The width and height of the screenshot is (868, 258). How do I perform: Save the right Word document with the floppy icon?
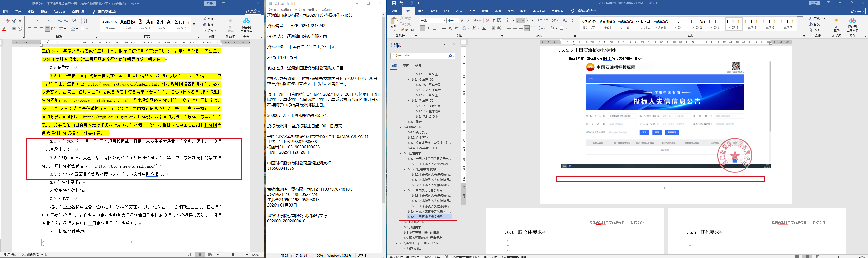click(x=394, y=3)
